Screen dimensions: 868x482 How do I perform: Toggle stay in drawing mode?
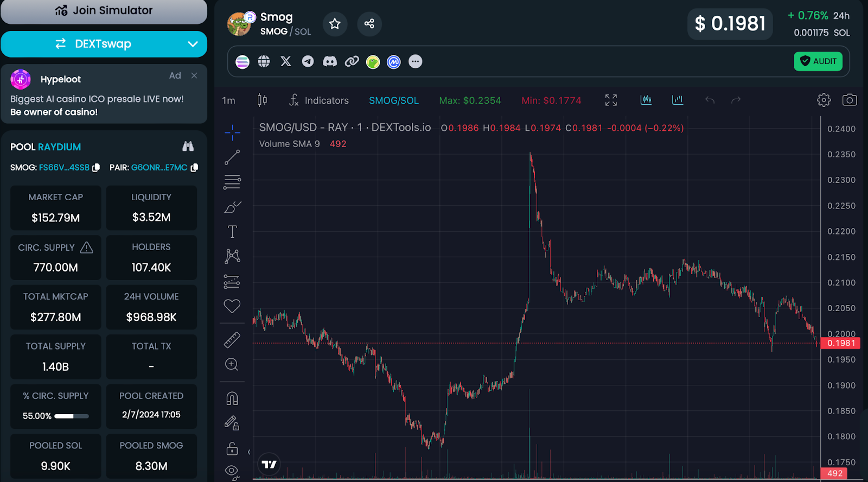pyautogui.click(x=232, y=423)
